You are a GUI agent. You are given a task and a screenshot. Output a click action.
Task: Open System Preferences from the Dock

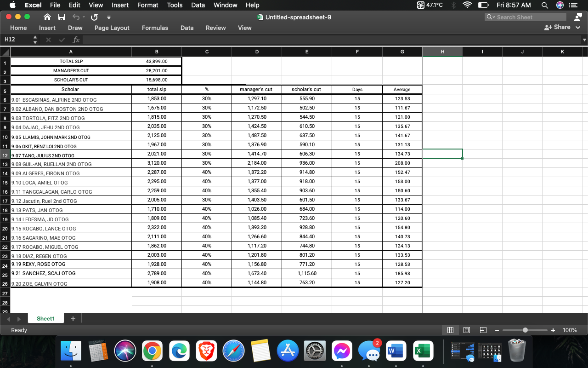tap(315, 351)
